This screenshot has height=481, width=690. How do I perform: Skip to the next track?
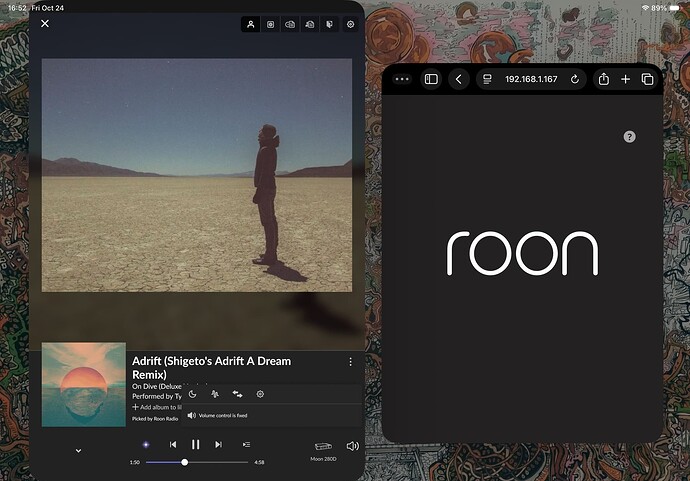point(218,444)
